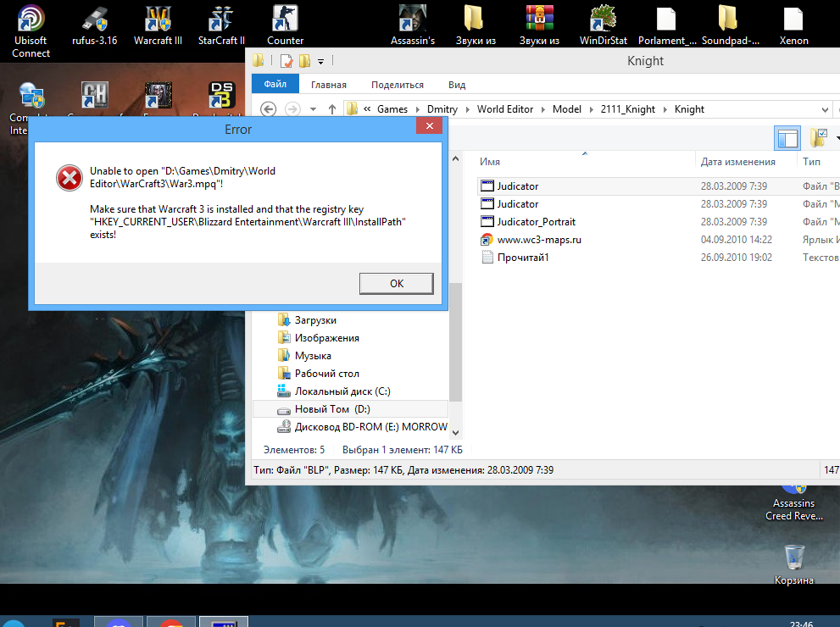Open Загрузки in the navigation pane

[x=308, y=320]
